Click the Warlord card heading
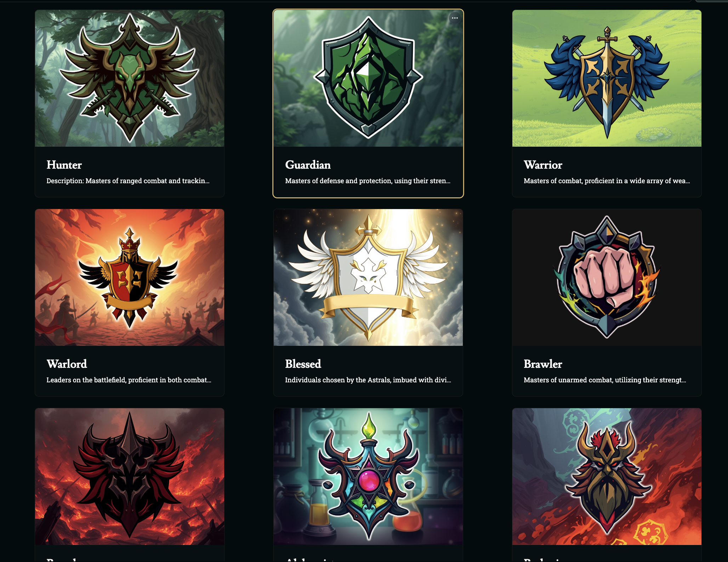This screenshot has width=728, height=562. pos(67,364)
